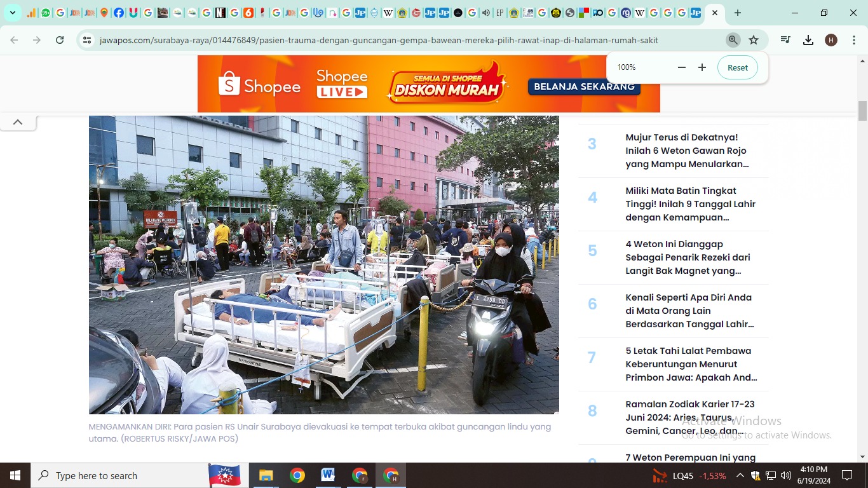Open the Windows Start menu
The width and height of the screenshot is (868, 488).
point(15,475)
